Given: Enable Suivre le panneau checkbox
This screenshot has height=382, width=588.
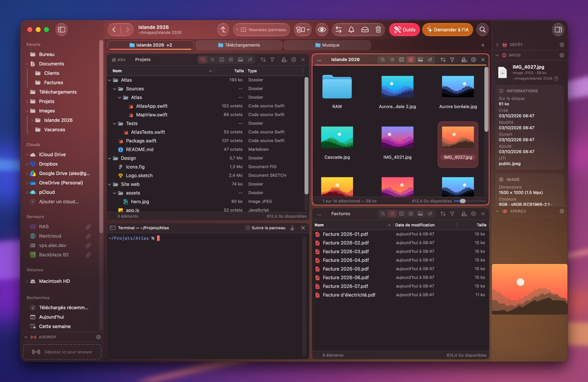Looking at the screenshot, I should [x=248, y=228].
